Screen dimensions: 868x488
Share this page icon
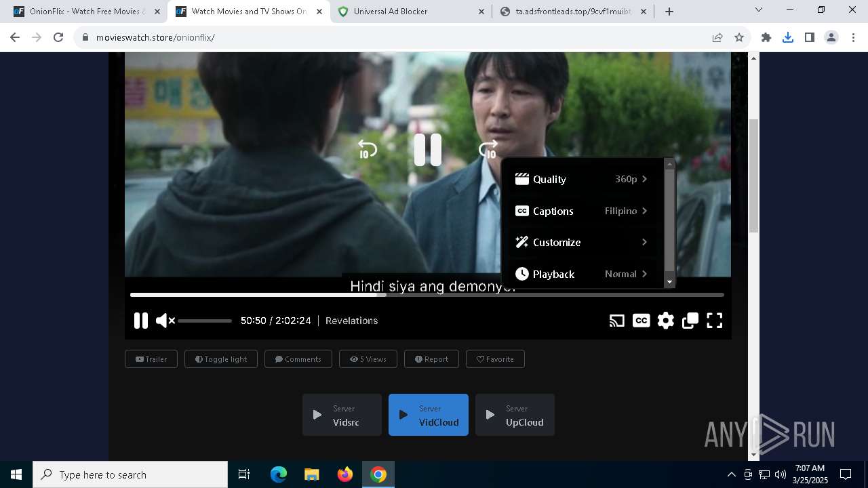pyautogui.click(x=717, y=37)
